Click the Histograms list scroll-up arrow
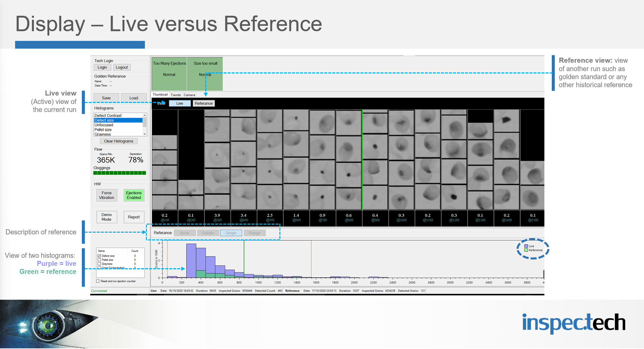 click(145, 115)
